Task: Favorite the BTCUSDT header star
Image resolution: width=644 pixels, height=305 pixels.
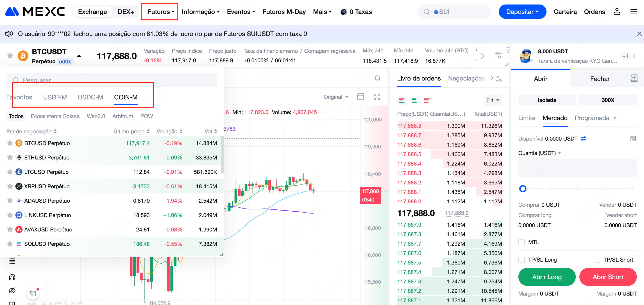Action: pos(10,56)
